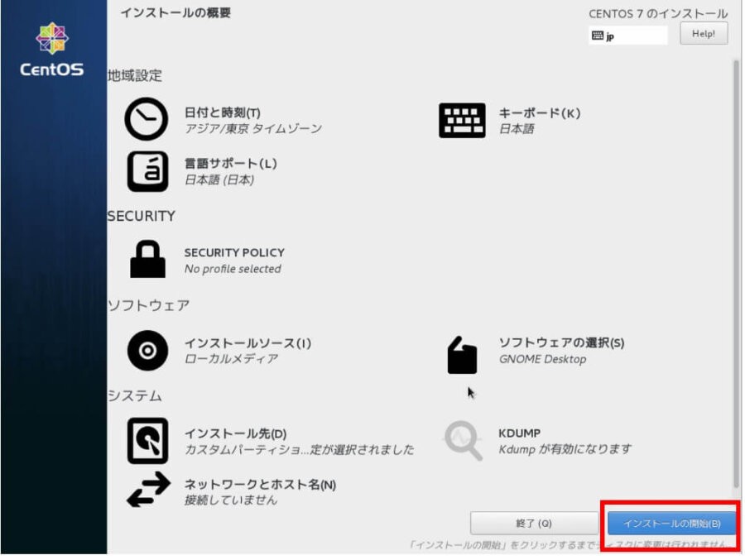Image resolution: width=745 pixels, height=560 pixels.
Task: Click the 地域設定 section heading
Action: point(135,75)
